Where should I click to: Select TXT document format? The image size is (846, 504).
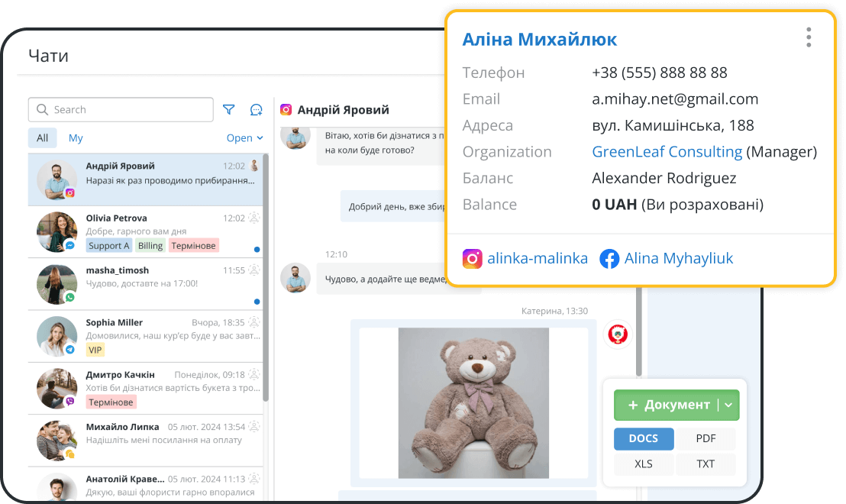coord(706,464)
